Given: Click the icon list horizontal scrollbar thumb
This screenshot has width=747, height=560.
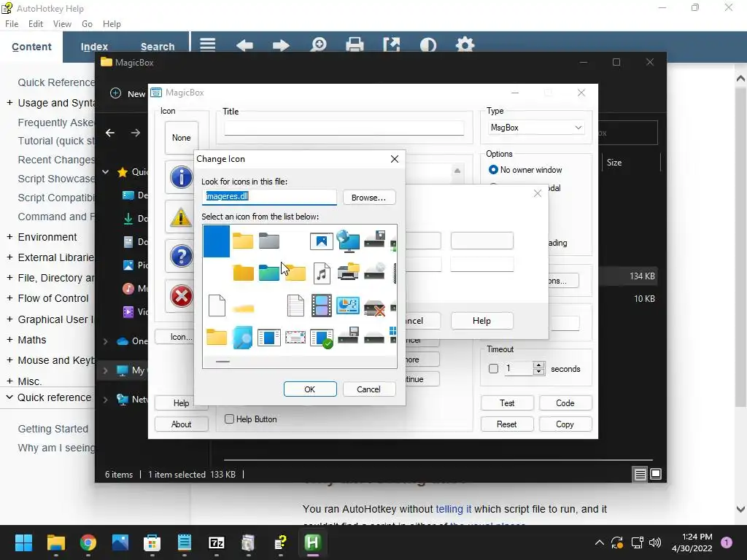Looking at the screenshot, I should click(x=222, y=362).
